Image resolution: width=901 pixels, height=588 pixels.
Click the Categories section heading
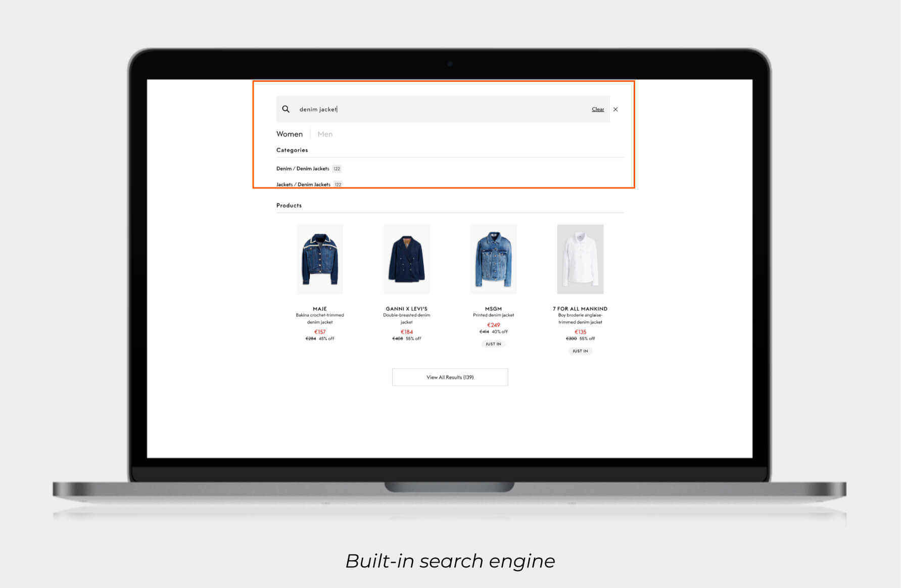[292, 150]
